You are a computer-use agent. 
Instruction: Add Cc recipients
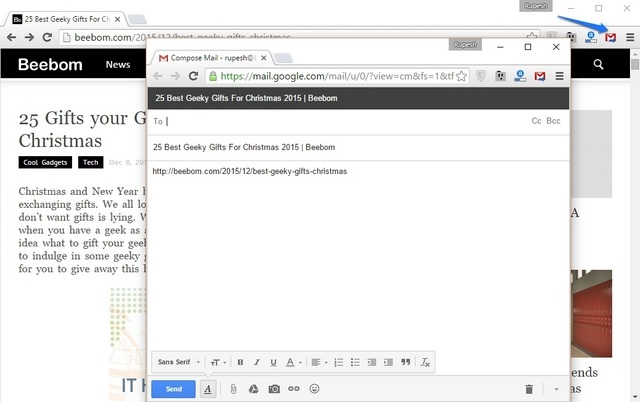point(536,121)
